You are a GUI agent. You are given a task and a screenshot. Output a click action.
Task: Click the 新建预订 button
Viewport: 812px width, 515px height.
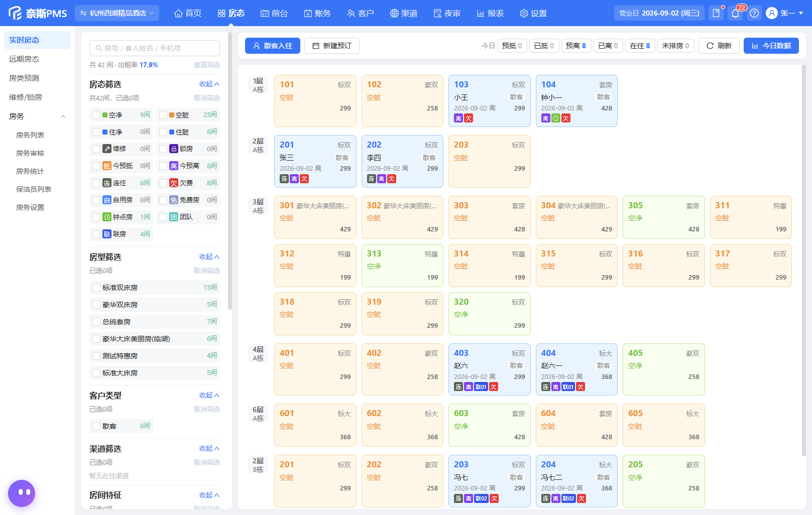tap(332, 46)
